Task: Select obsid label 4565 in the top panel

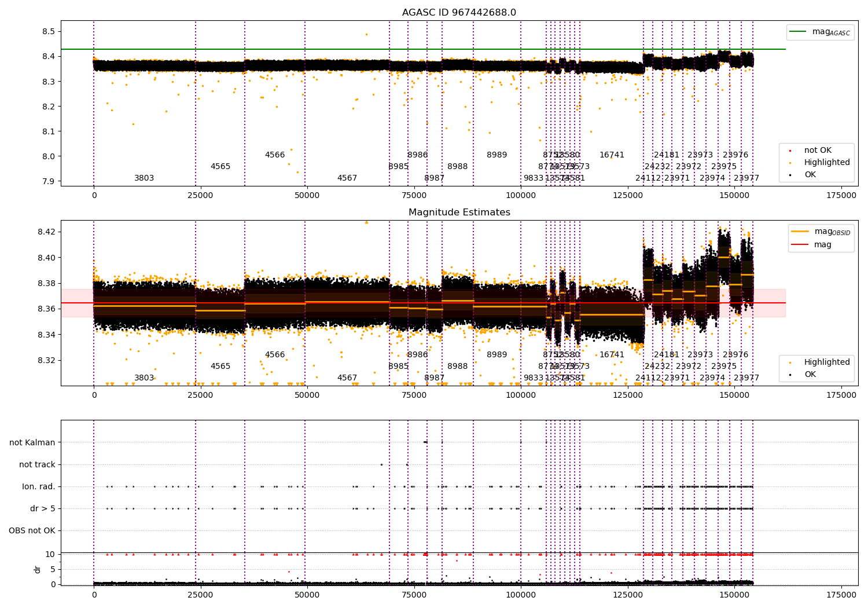Action: point(220,167)
